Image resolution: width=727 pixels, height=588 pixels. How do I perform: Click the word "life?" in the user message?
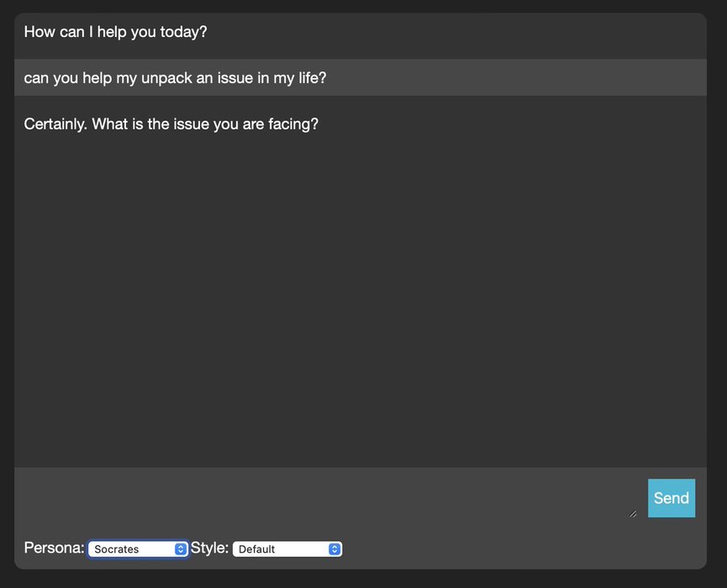(x=308, y=78)
